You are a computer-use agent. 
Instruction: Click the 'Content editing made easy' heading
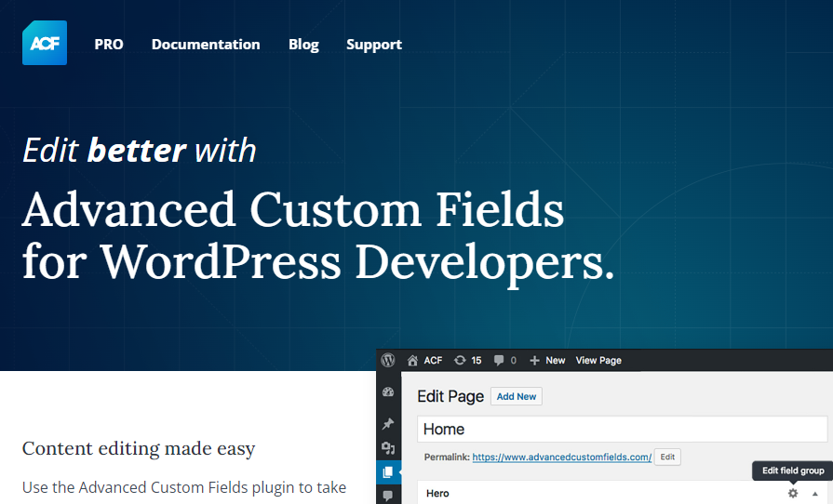coord(139,449)
